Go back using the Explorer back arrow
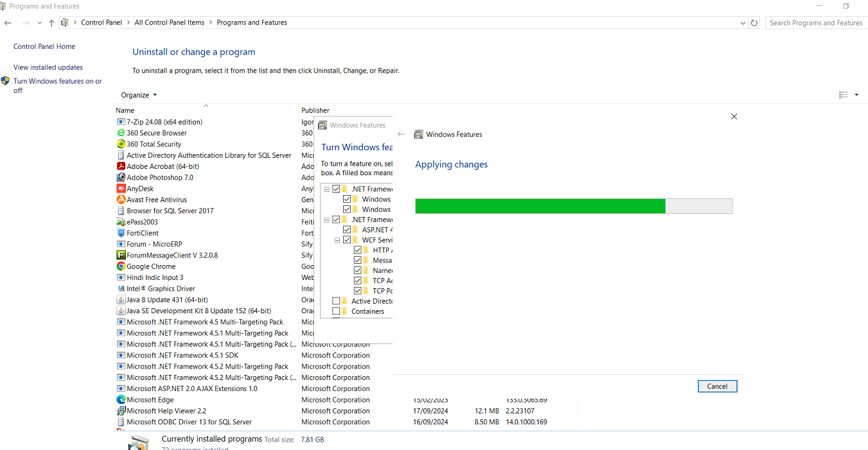Image resolution: width=868 pixels, height=450 pixels. (x=8, y=22)
